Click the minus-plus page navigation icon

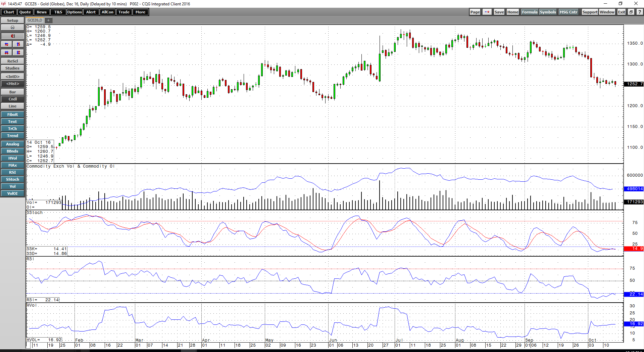coord(487,12)
